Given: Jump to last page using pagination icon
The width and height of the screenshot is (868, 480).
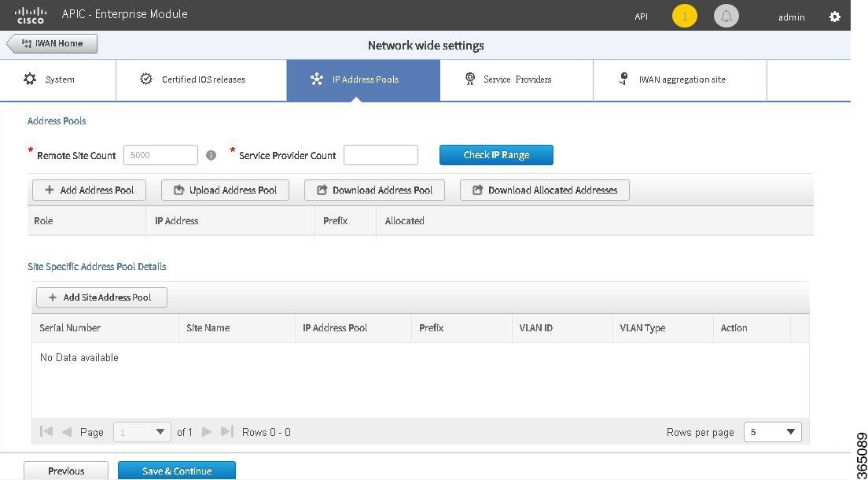Looking at the screenshot, I should (x=227, y=431).
